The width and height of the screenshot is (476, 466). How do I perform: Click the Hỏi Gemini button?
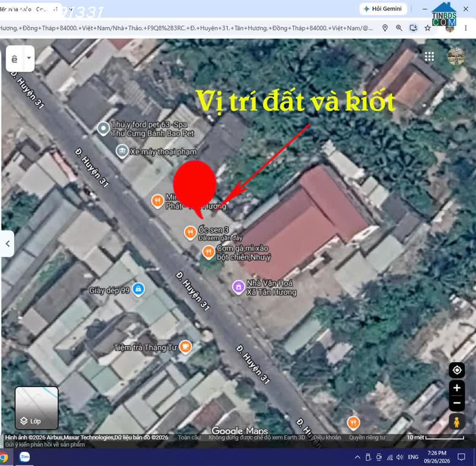click(x=383, y=9)
